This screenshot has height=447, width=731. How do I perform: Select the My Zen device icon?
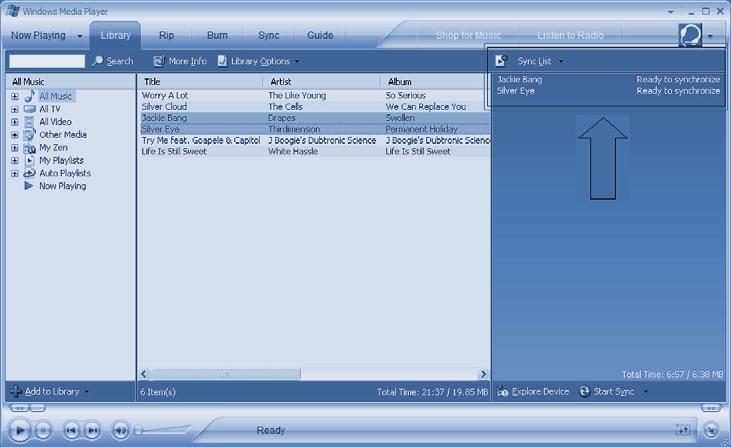[29, 148]
